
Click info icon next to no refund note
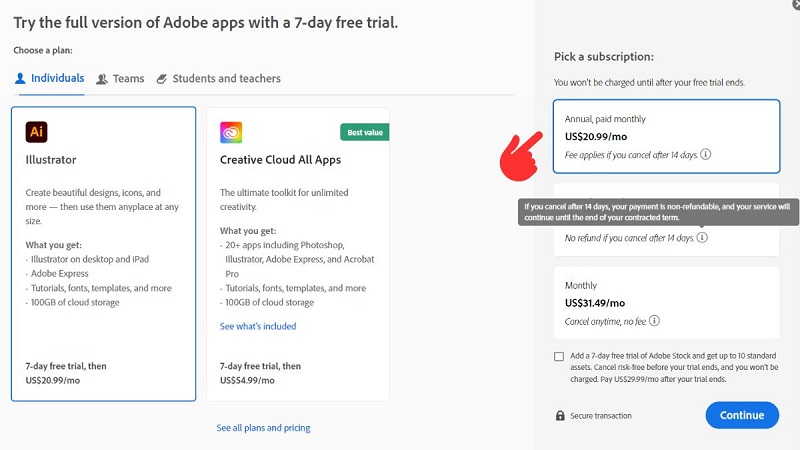coord(702,238)
